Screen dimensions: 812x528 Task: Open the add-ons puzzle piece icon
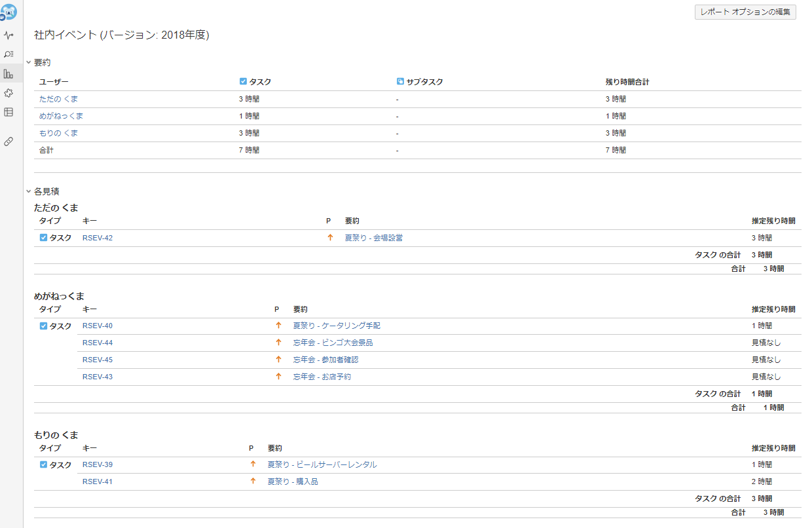point(9,93)
